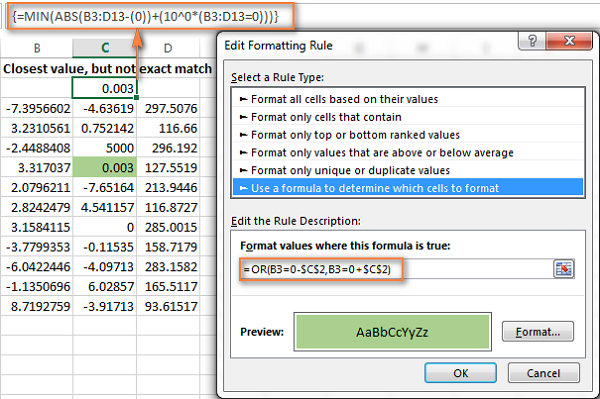Viewport: 600px width, 399px height.
Task: Confirm the rule with OK
Action: [460, 373]
